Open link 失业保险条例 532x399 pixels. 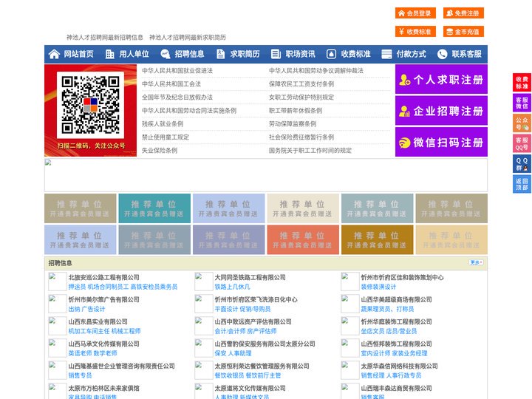click(160, 150)
